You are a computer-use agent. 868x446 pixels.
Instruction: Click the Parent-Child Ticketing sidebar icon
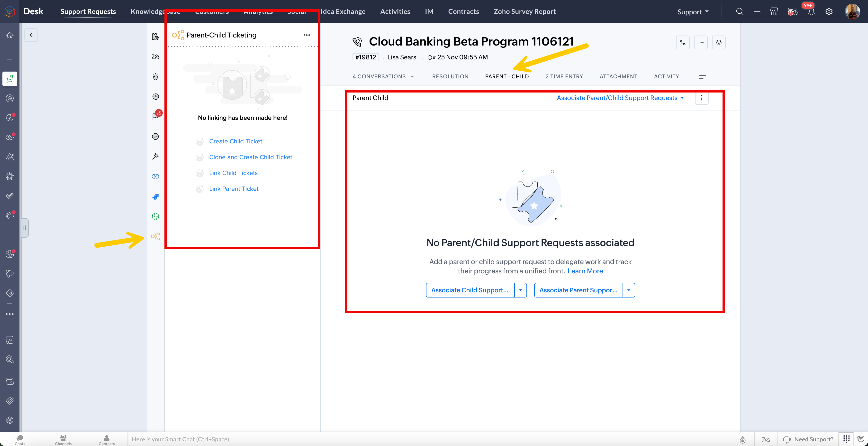pos(155,236)
